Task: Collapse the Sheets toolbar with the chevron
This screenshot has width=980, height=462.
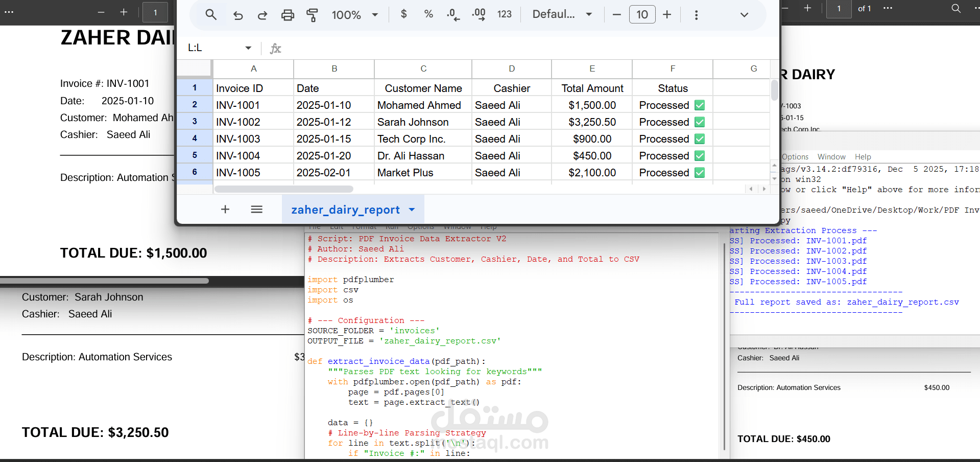Action: point(745,15)
